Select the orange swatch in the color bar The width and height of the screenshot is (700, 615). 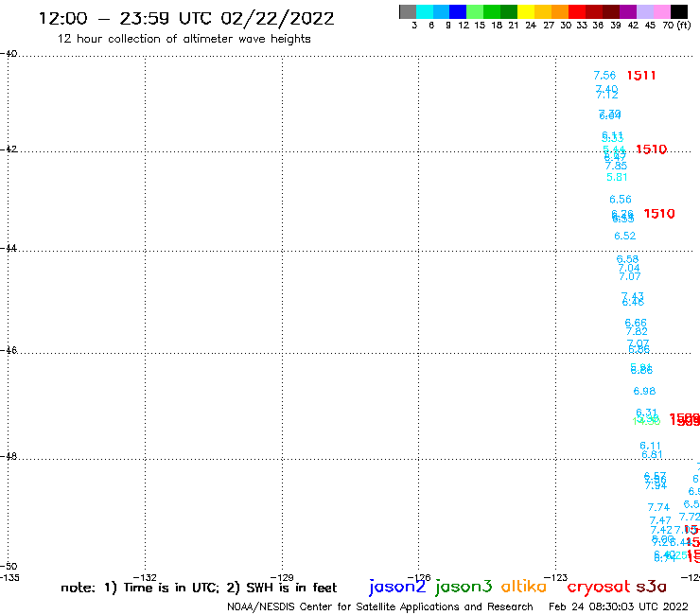click(x=560, y=11)
